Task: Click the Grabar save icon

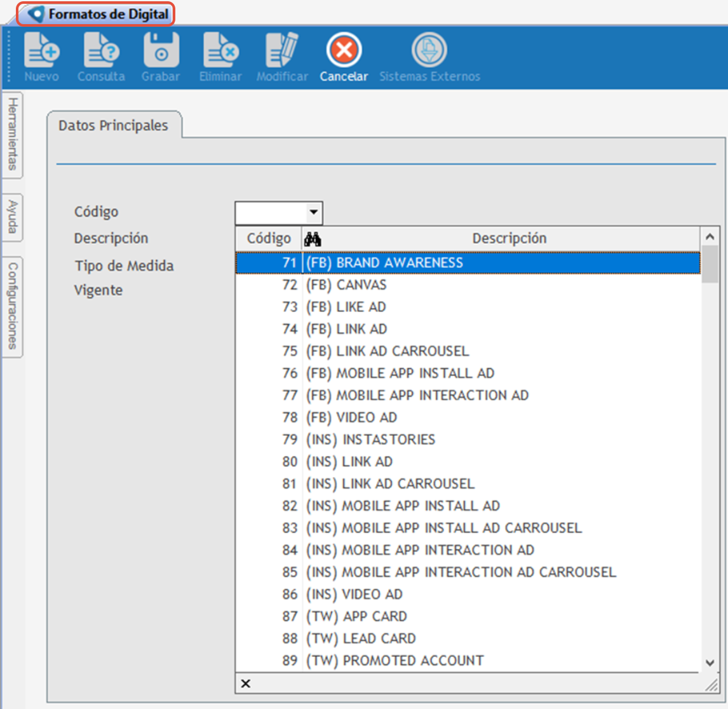Action: pos(161,50)
